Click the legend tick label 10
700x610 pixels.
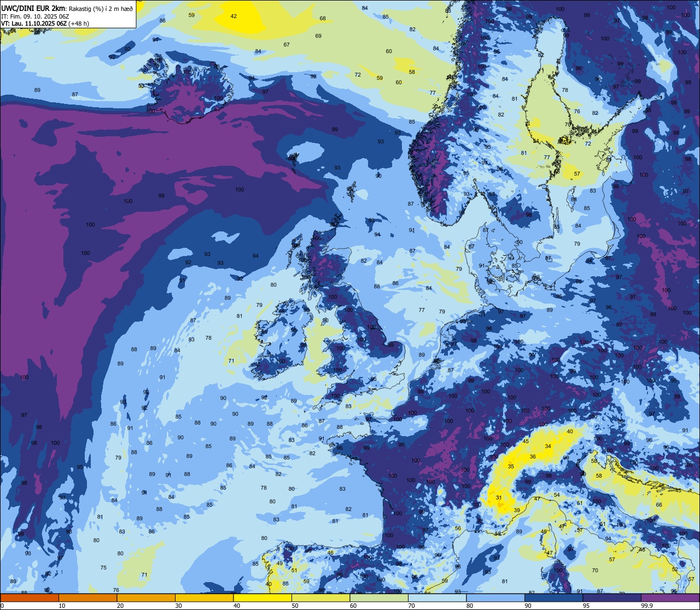(62, 606)
